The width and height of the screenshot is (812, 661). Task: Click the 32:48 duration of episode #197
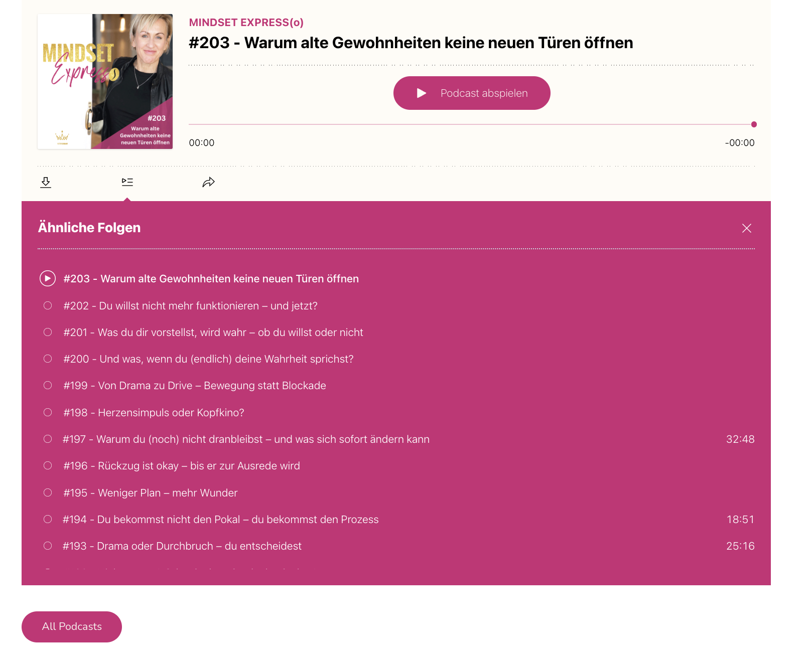pyautogui.click(x=740, y=439)
